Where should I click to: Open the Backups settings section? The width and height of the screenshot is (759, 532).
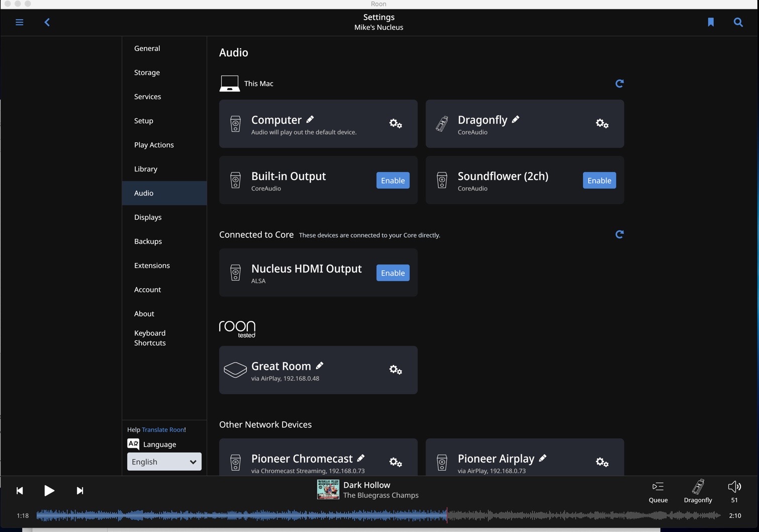[x=164, y=241]
